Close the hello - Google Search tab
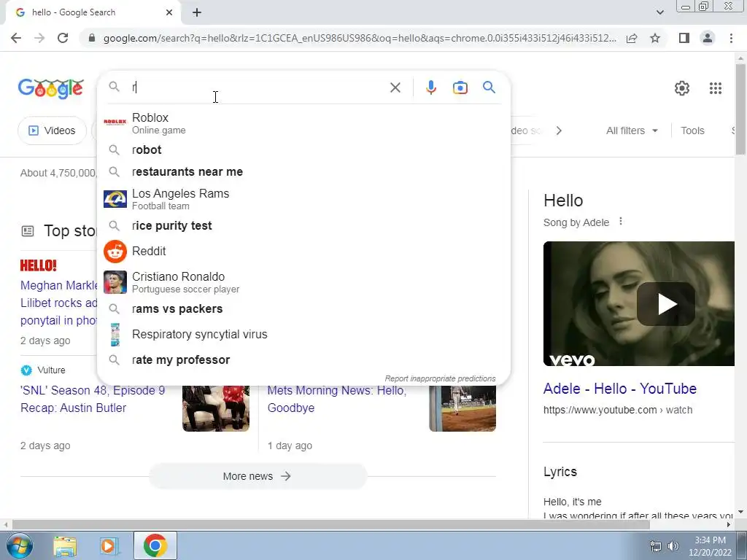 [x=169, y=13]
